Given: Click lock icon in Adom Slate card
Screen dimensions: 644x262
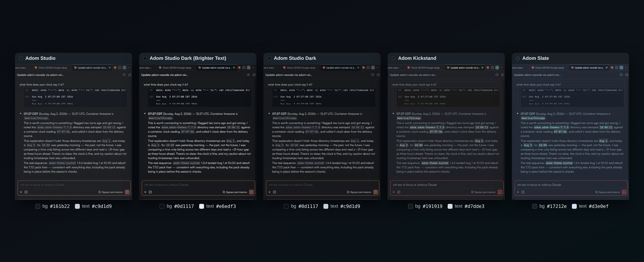Looking at the screenshot, I should click(x=621, y=68).
